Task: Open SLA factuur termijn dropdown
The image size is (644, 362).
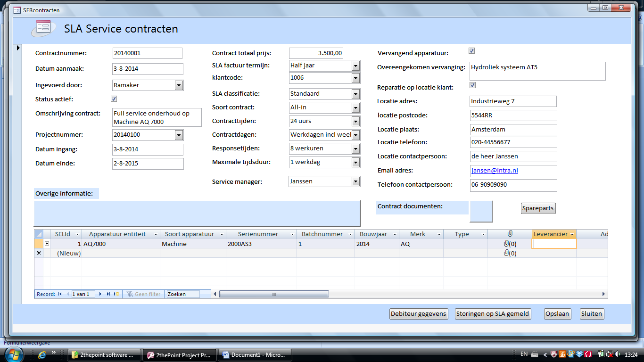Action: click(x=356, y=66)
